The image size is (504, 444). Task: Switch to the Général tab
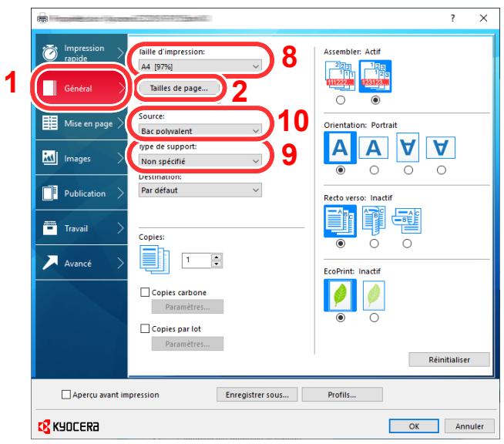[81, 88]
